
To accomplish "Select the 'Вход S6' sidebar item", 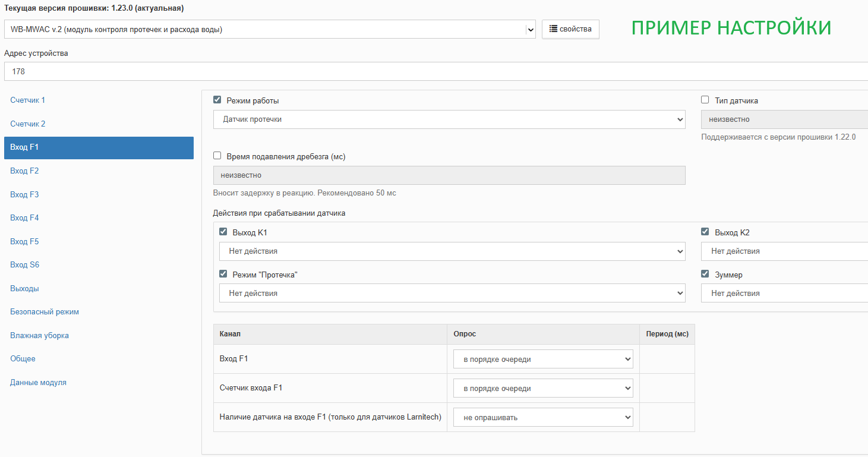I will (x=25, y=265).
